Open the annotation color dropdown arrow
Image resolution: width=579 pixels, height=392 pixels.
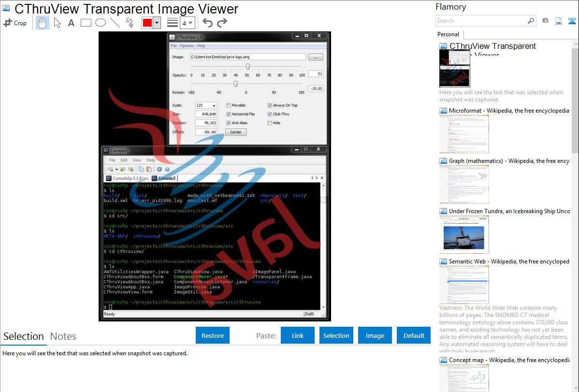click(x=157, y=23)
